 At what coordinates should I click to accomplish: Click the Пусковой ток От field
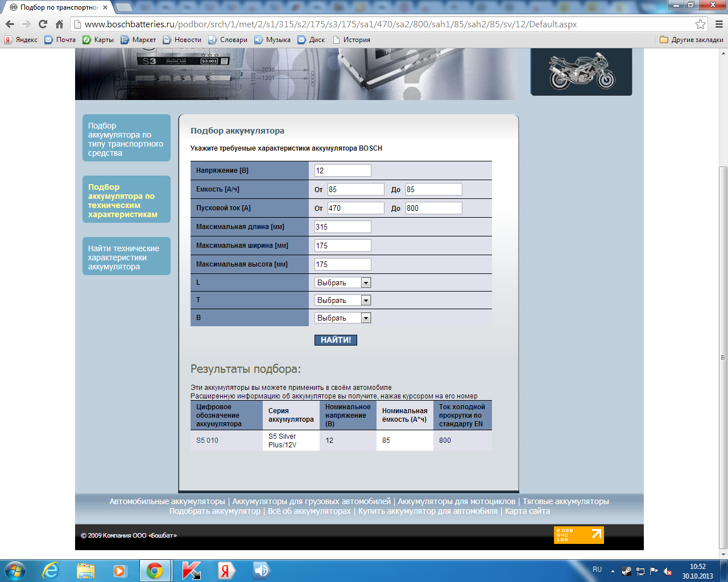point(356,208)
